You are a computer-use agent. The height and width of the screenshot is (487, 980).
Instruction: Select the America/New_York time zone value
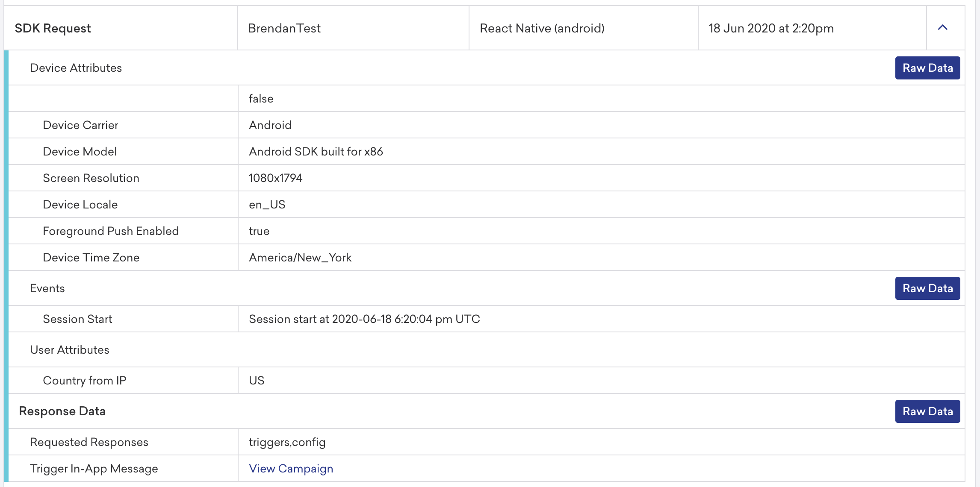click(x=300, y=257)
